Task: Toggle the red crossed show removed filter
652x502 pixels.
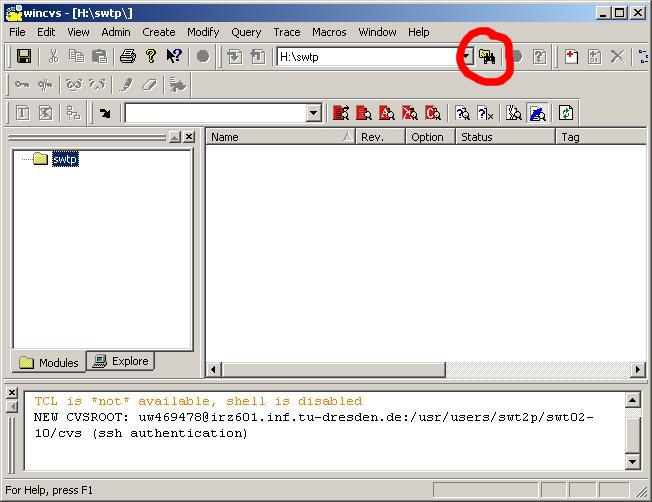Action: [410, 113]
